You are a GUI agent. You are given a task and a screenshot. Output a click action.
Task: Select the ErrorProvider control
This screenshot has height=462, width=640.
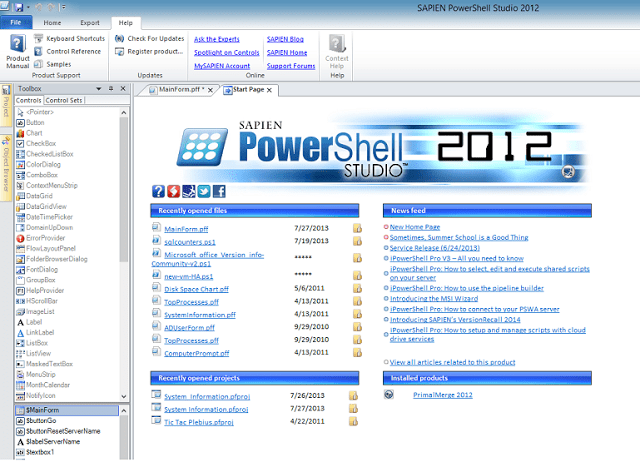pyautogui.click(x=41, y=238)
